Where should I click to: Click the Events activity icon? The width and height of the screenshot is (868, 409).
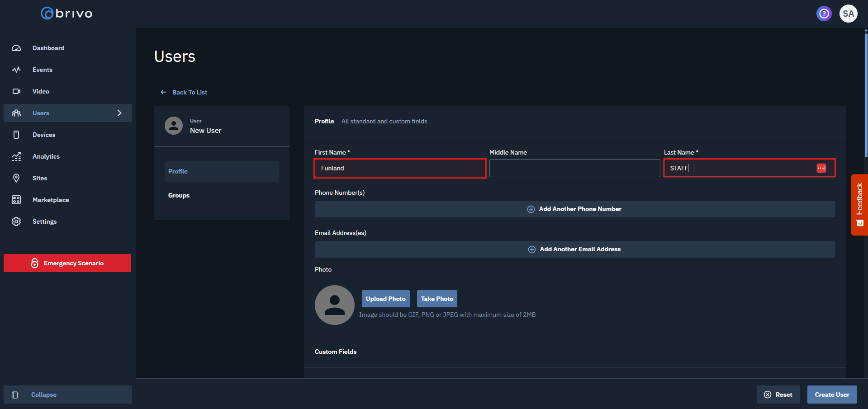click(16, 70)
